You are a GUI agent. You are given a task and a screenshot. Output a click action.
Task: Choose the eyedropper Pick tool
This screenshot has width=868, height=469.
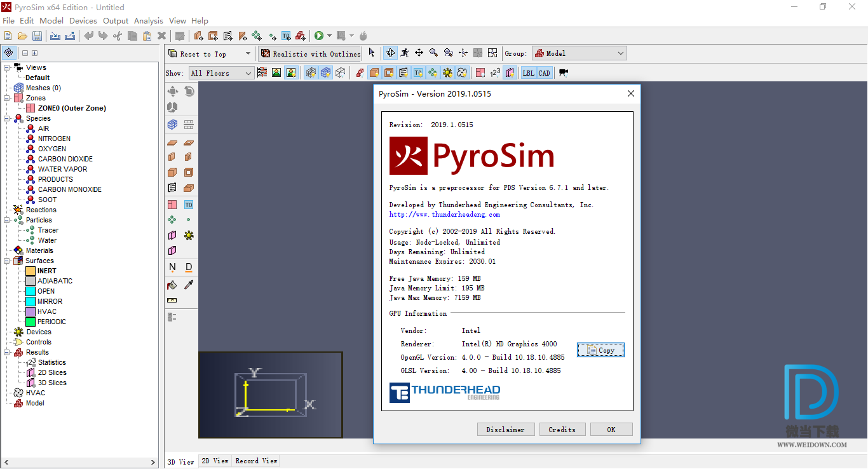point(189,285)
